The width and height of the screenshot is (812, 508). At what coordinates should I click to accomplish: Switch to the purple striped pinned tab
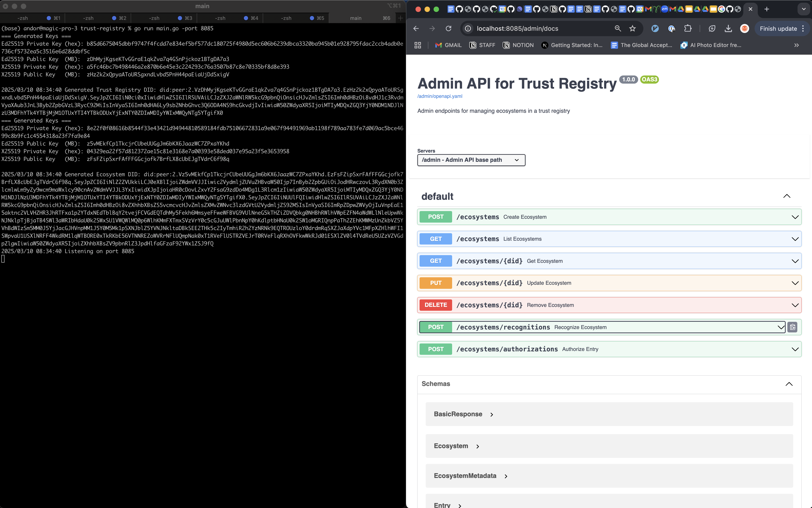520,9
